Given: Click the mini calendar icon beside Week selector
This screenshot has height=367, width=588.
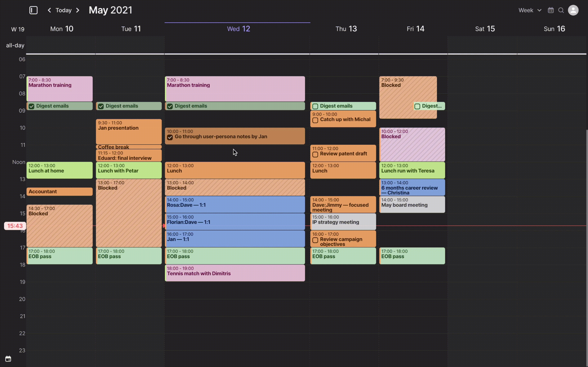Looking at the screenshot, I should coord(551,10).
